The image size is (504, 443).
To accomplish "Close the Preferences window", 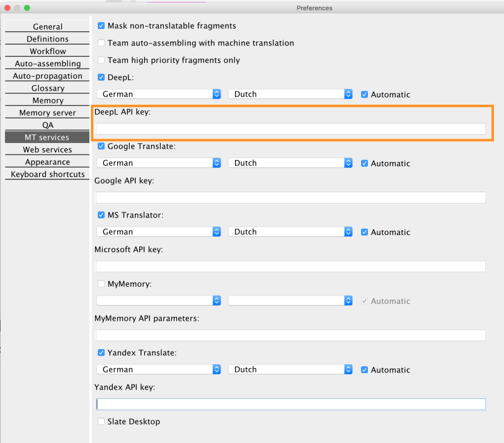I will [x=8, y=8].
